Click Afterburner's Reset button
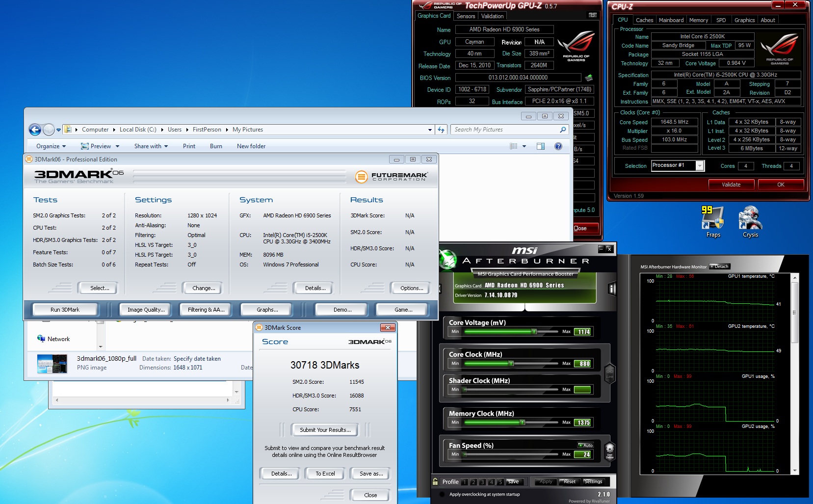Viewport: 813px width, 504px height. click(569, 481)
